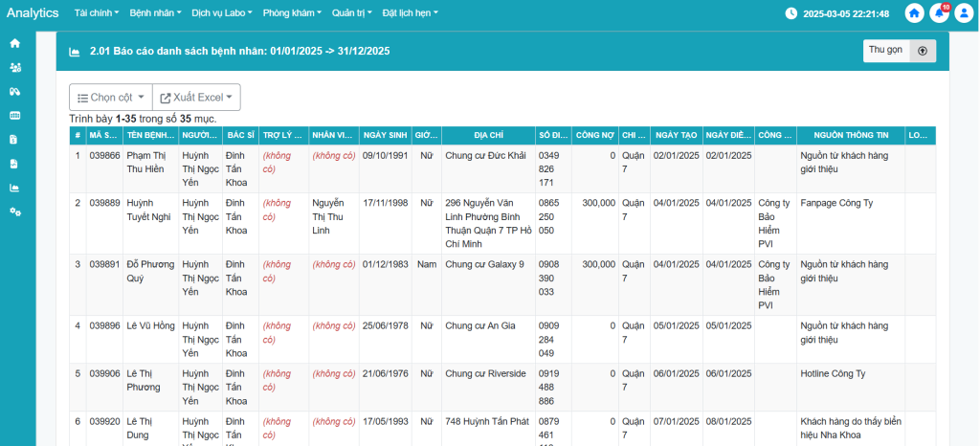
Task: Open the patients group icon in sidebar
Action: [x=14, y=67]
